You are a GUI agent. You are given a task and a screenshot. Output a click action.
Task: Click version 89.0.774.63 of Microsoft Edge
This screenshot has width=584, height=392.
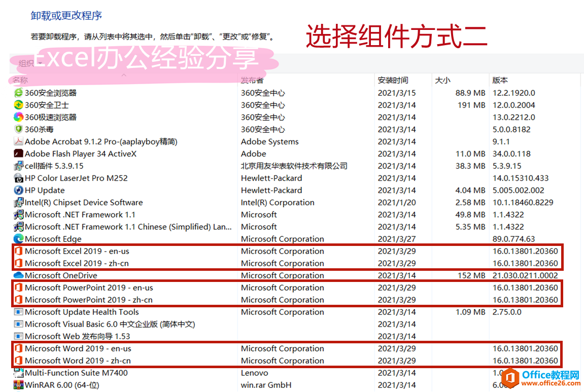[x=513, y=239]
